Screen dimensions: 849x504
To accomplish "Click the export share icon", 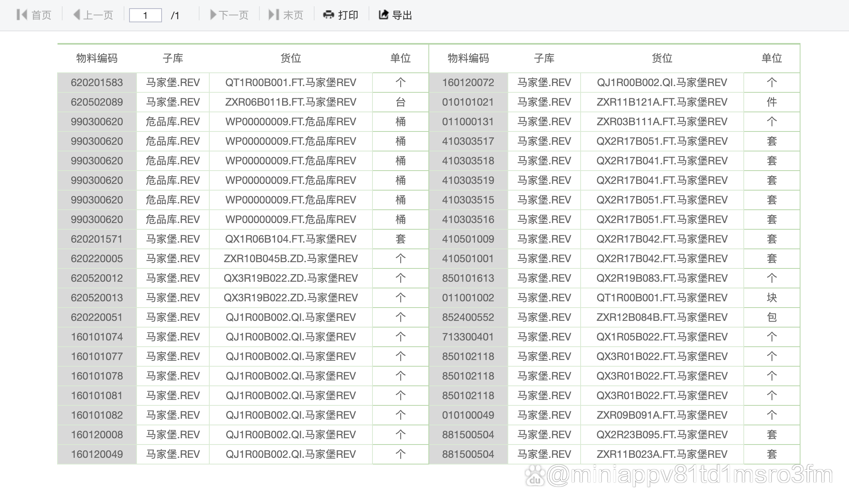I will (x=383, y=15).
